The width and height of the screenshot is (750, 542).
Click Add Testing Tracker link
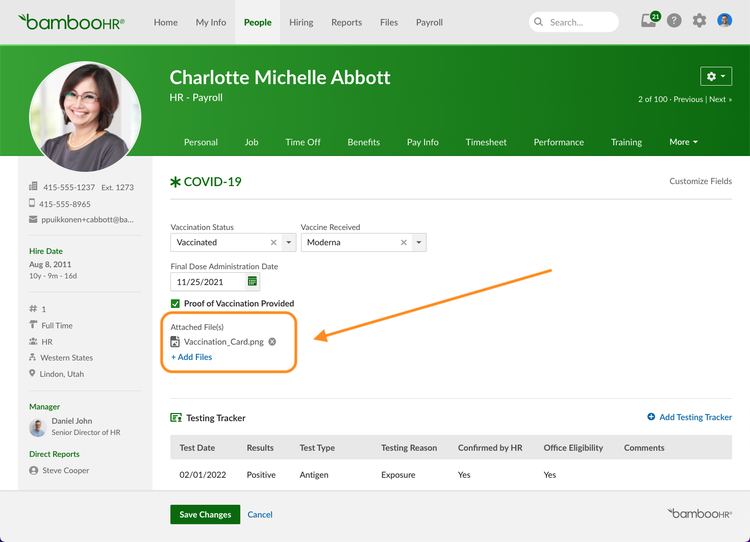pos(689,417)
